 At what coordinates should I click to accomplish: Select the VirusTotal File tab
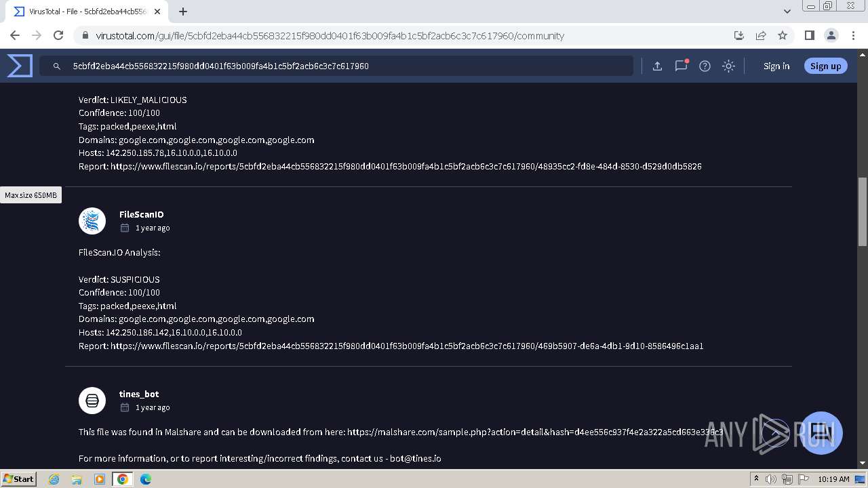point(87,12)
